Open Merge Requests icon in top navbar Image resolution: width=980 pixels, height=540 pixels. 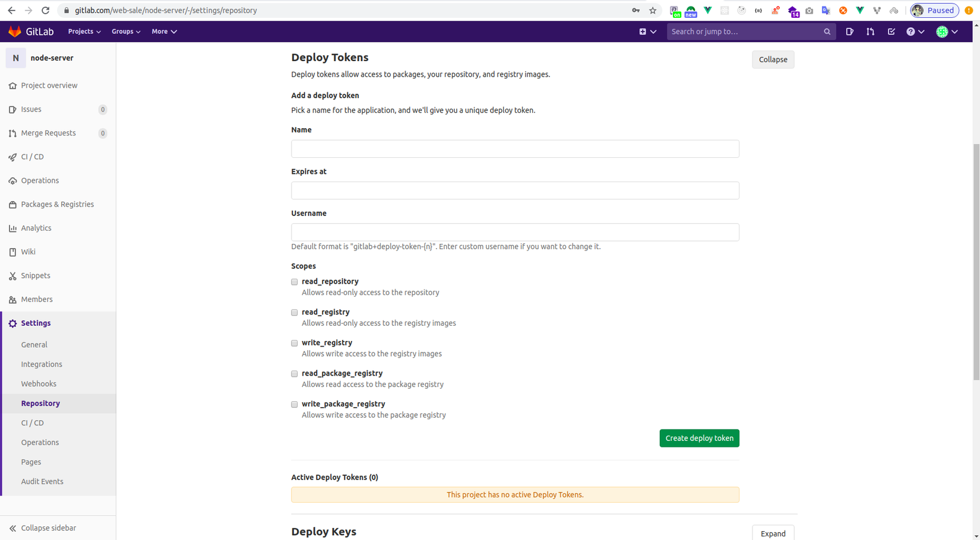pyautogui.click(x=870, y=31)
